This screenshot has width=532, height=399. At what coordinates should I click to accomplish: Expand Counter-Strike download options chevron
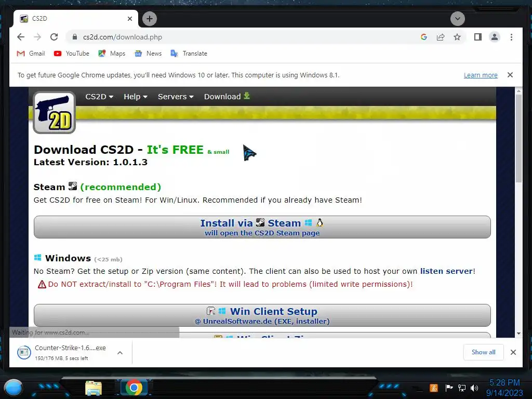click(x=120, y=353)
